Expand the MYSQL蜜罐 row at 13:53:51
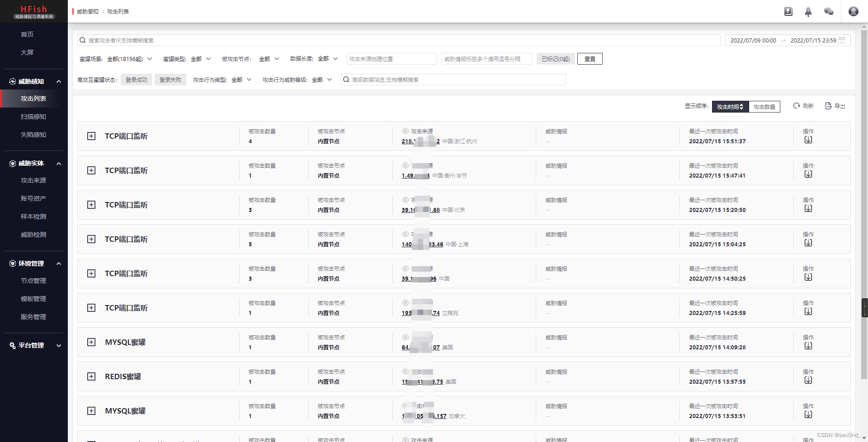868x442 pixels. pos(91,411)
